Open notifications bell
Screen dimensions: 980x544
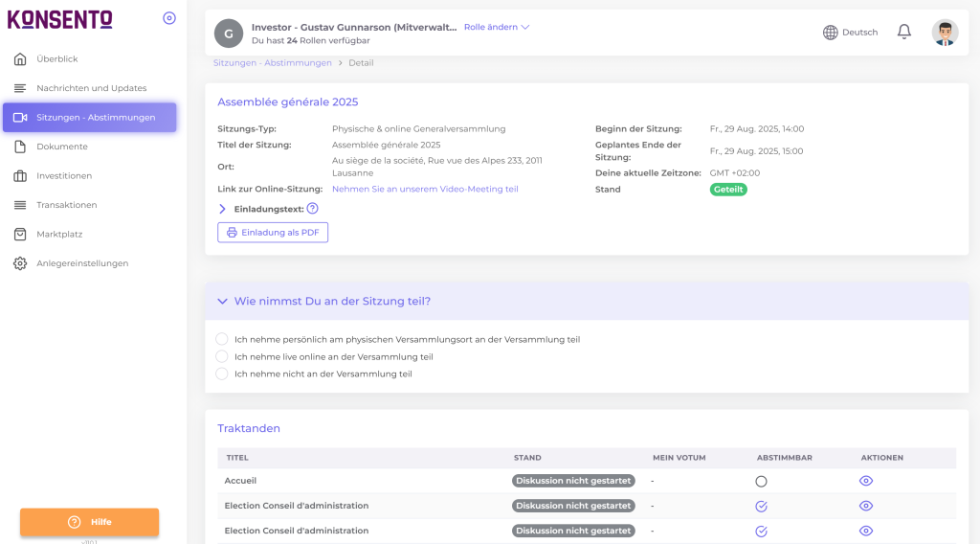point(903,32)
